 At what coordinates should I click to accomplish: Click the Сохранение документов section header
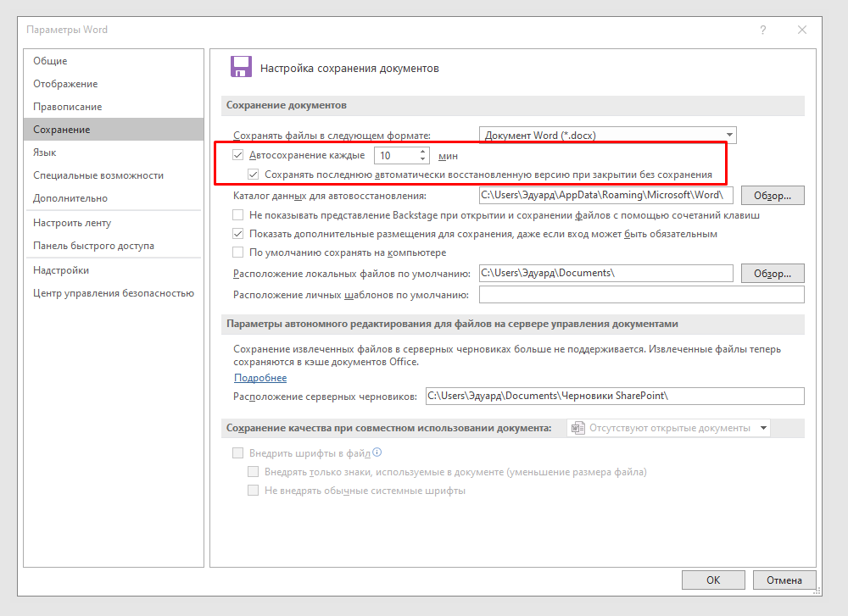pos(513,105)
